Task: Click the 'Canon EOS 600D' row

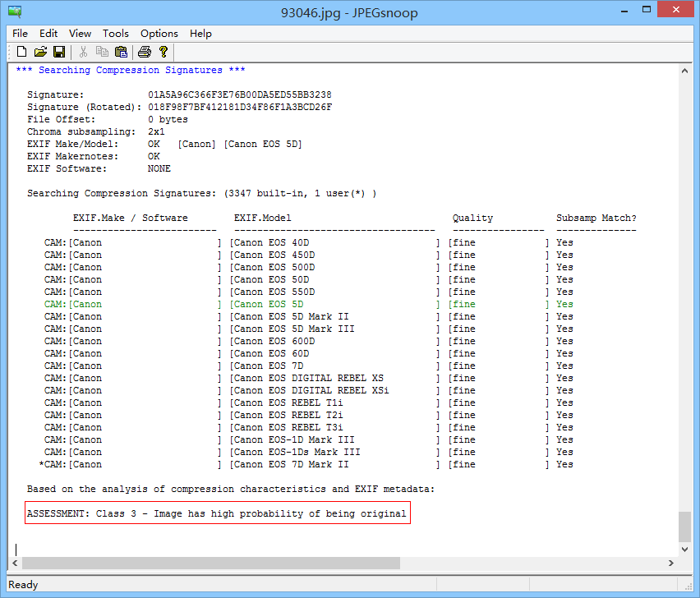Action: pyautogui.click(x=308, y=341)
